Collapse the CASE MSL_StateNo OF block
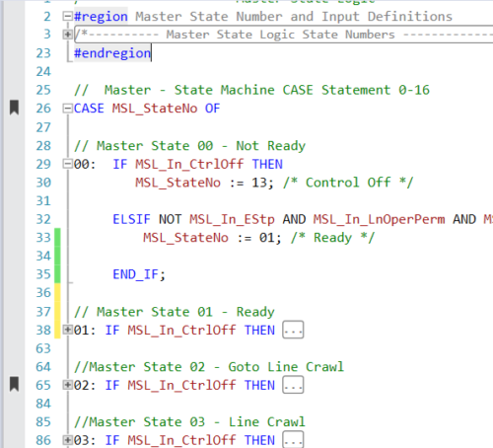The height and width of the screenshot is (448, 493). [67, 109]
